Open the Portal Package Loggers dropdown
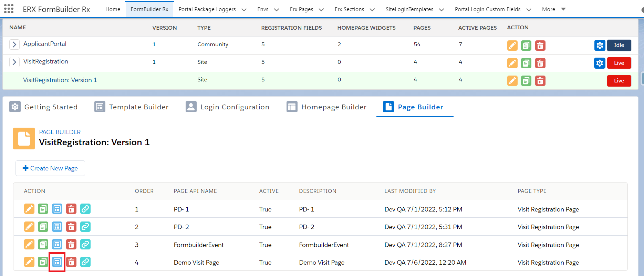Viewport: 644px width, 276px height. click(244, 10)
